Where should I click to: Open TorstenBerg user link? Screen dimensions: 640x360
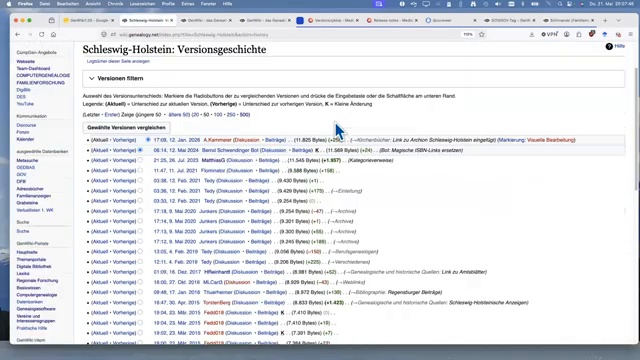(217, 302)
